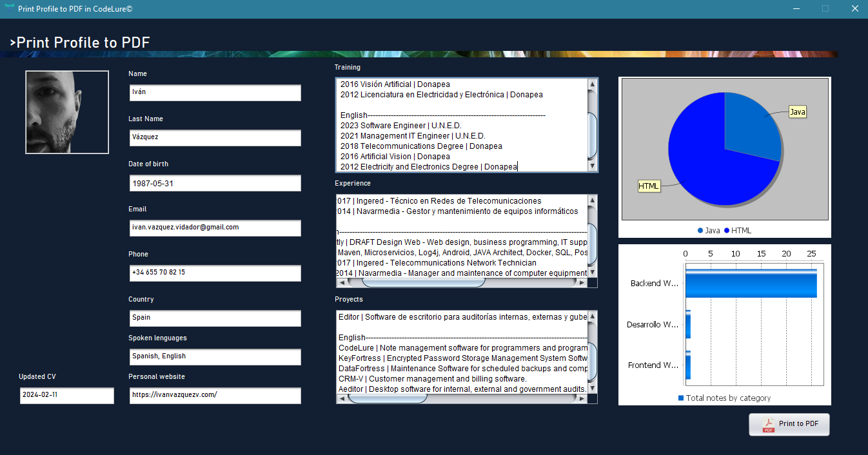Click the Java label tag on the pie chart
The height and width of the screenshot is (455, 868).
(x=798, y=111)
